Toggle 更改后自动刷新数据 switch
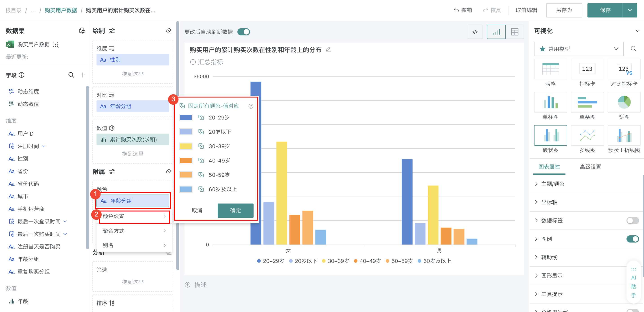 [x=243, y=32]
